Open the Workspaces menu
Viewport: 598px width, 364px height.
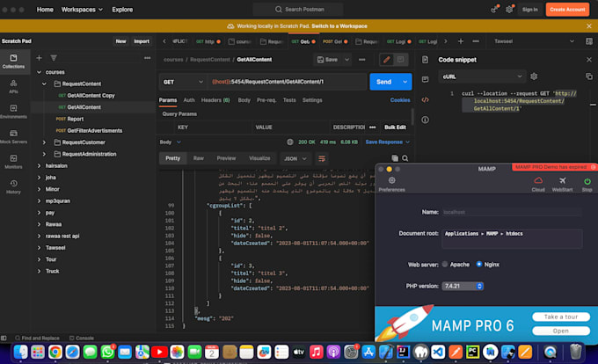click(x=82, y=10)
